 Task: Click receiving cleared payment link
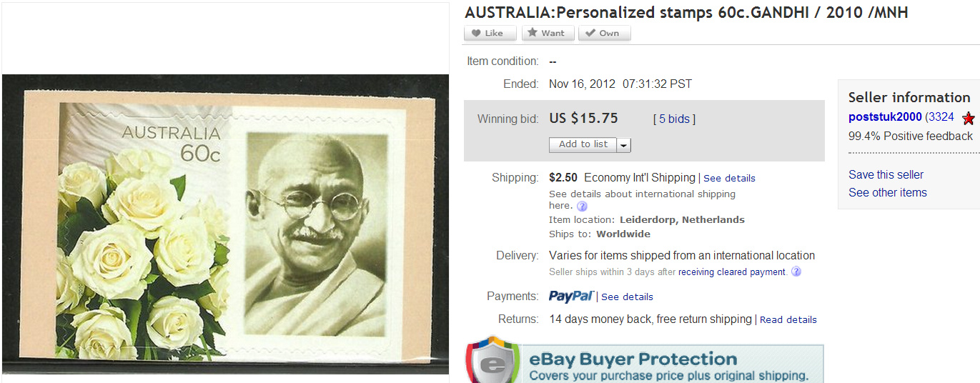[x=732, y=272]
